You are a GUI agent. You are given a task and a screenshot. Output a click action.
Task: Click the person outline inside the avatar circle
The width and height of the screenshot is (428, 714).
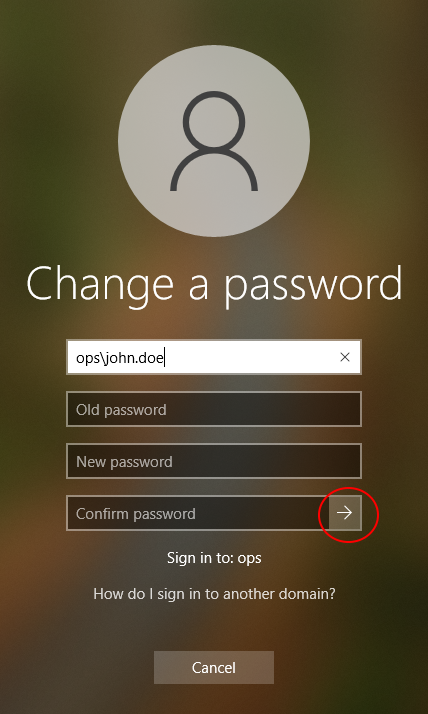click(214, 141)
